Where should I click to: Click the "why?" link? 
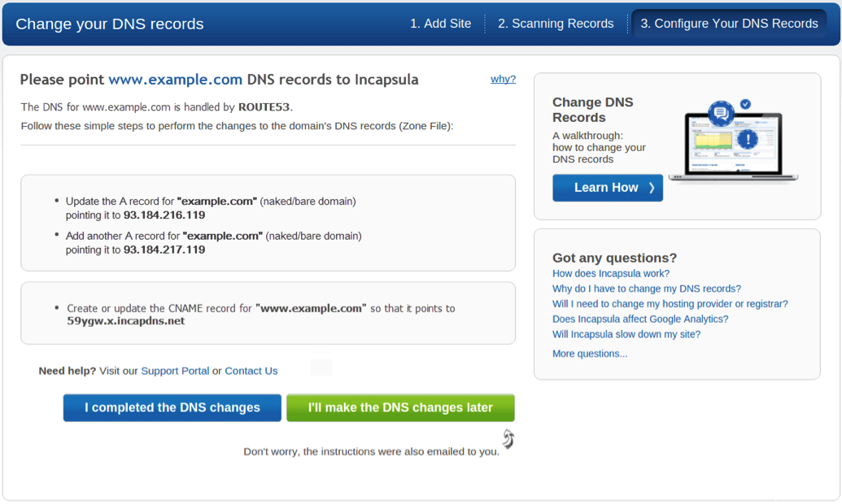coord(503,79)
